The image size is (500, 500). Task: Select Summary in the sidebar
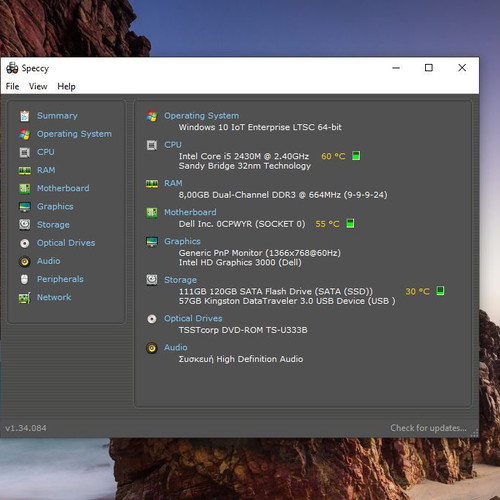coord(57,116)
